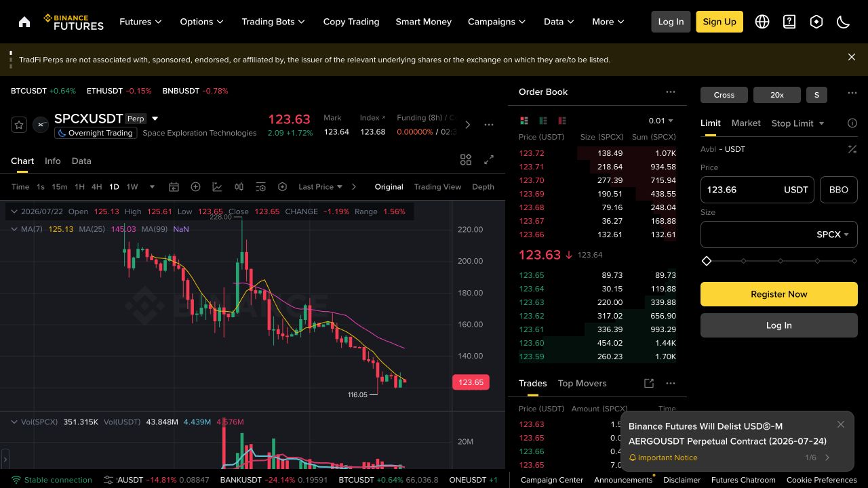The width and height of the screenshot is (868, 488).
Task: Open the 0.01 price grouping dropdown
Action: tap(661, 121)
